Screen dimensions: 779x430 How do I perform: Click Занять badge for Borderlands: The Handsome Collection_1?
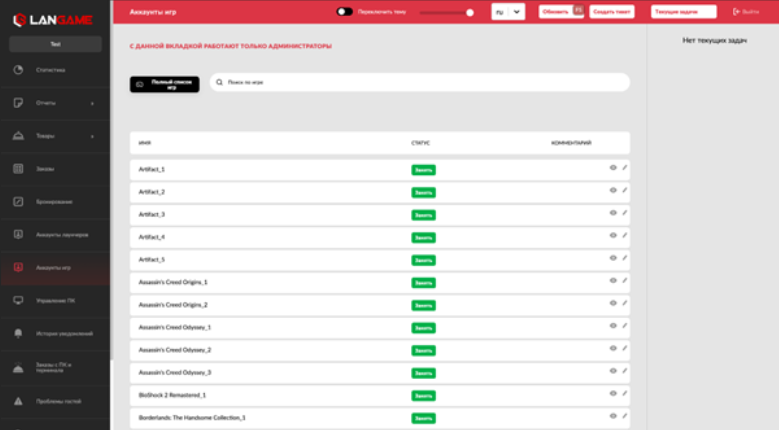(x=423, y=419)
